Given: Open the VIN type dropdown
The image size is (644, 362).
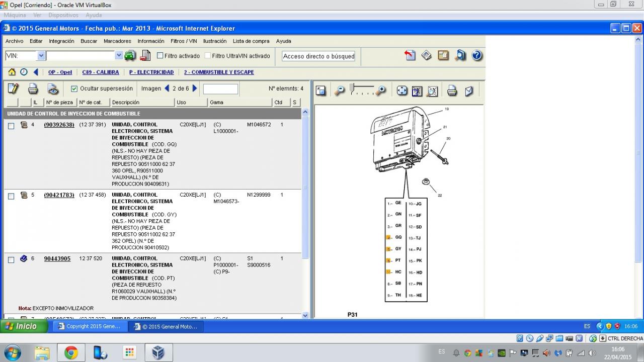Looking at the screenshot, I should pos(41,55).
